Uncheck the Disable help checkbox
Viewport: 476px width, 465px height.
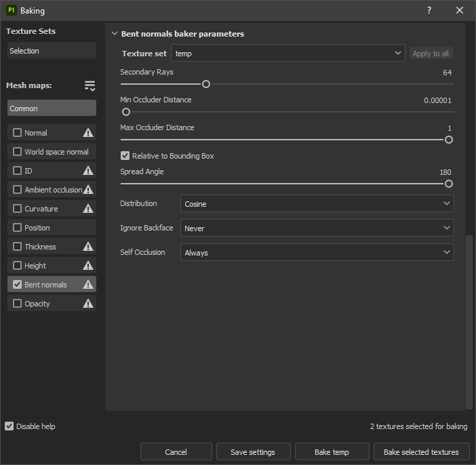pyautogui.click(x=9, y=426)
